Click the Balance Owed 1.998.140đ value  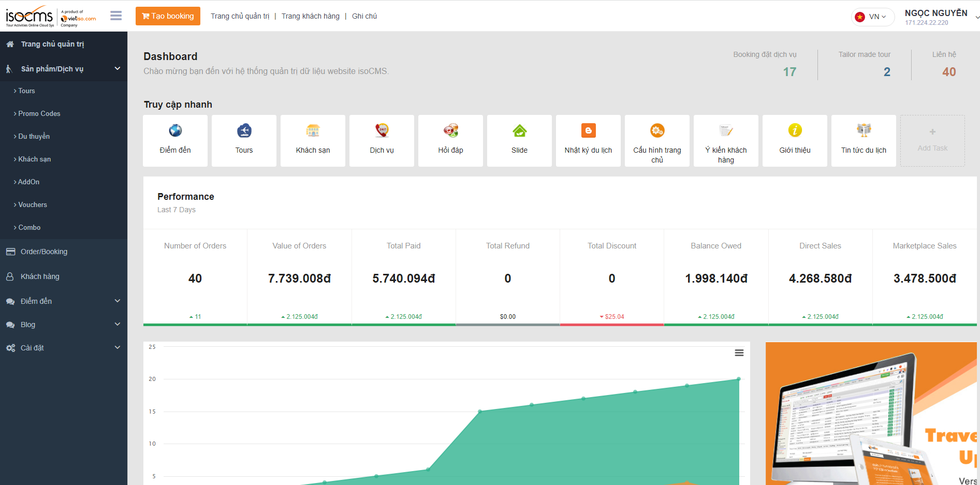click(x=716, y=278)
